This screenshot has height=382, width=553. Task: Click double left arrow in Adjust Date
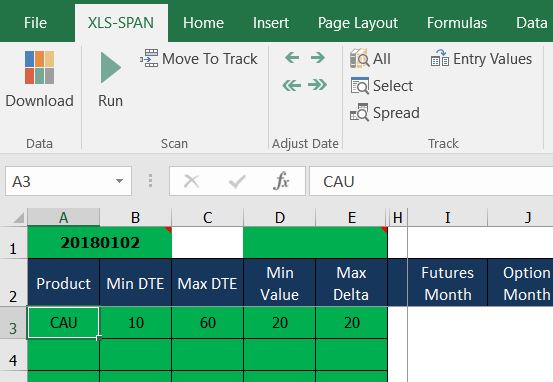tap(292, 85)
